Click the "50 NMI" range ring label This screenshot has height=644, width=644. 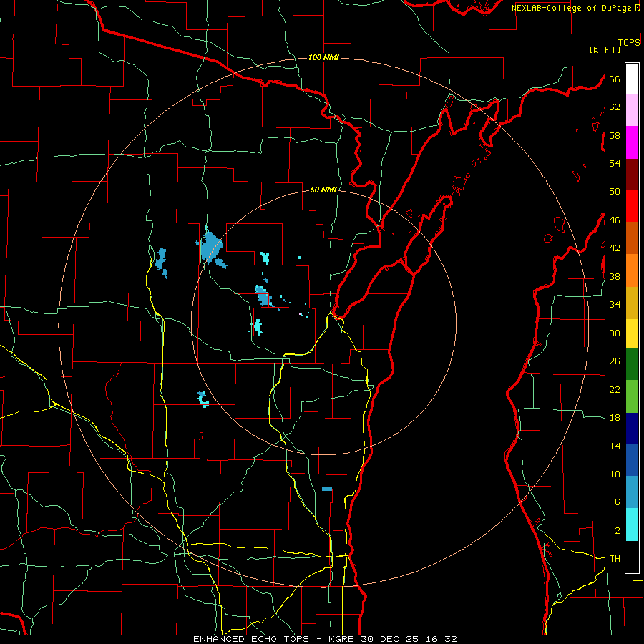pos(323,190)
